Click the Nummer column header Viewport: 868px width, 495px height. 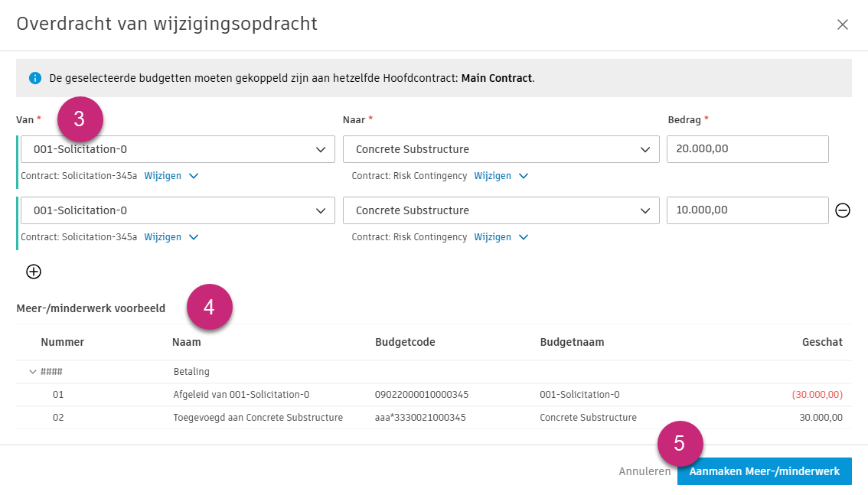click(x=62, y=342)
